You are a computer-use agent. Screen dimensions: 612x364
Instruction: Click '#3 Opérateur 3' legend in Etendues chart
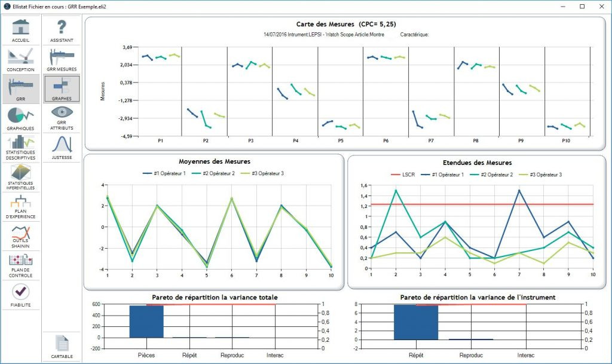click(540, 175)
